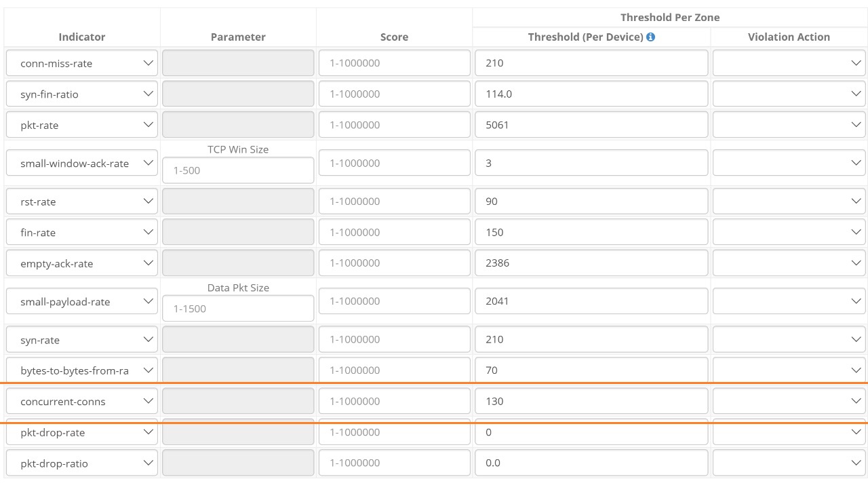Focus the Score field for fin-rate row

[394, 232]
